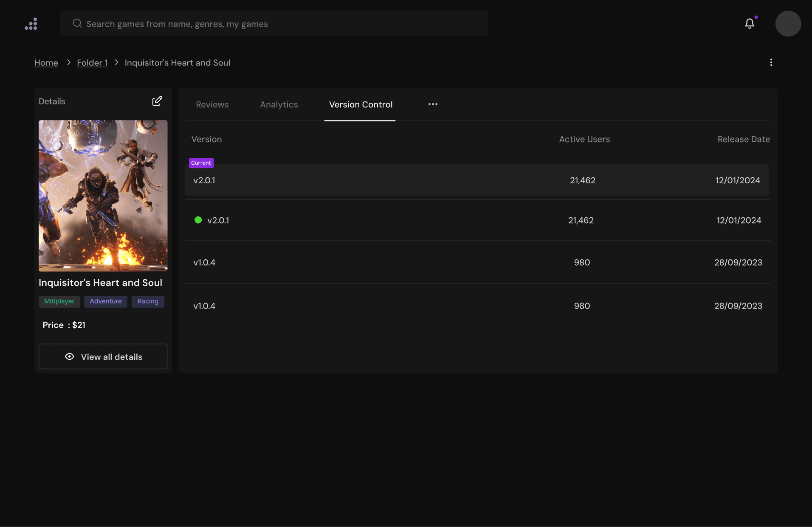Switch to the Reviews tab

212,104
